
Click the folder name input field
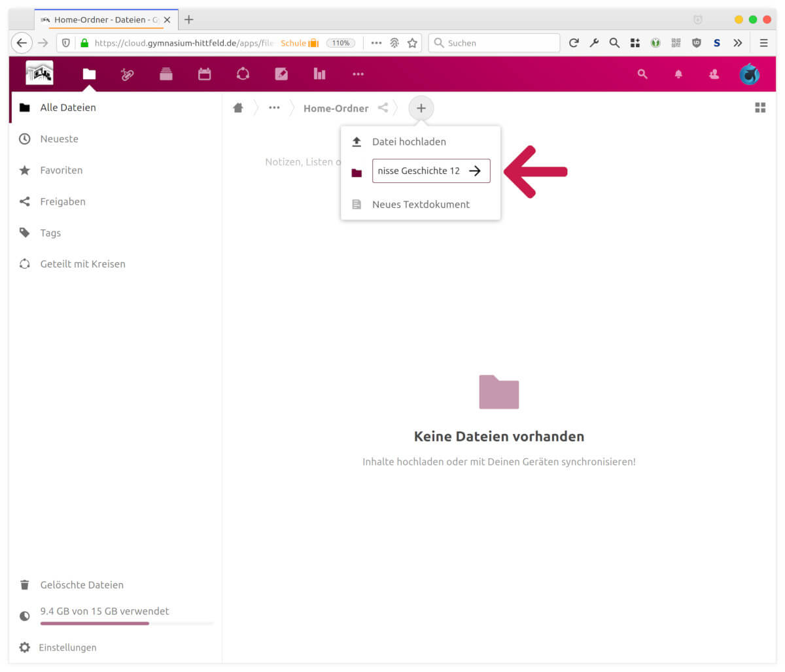tap(419, 171)
